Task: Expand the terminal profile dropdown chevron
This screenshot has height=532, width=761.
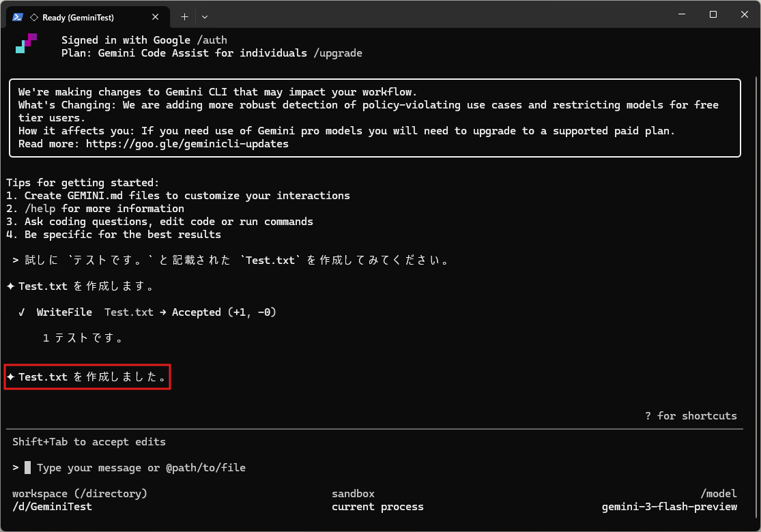Action: (x=205, y=16)
